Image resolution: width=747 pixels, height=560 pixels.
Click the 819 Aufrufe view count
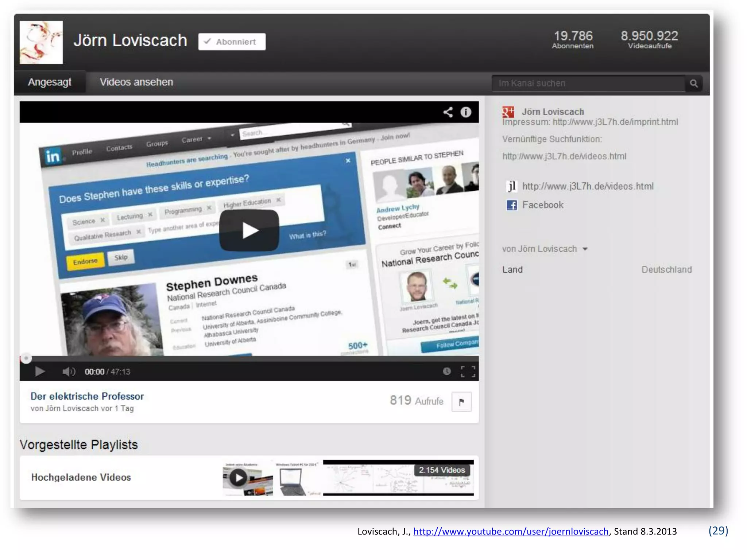click(417, 401)
